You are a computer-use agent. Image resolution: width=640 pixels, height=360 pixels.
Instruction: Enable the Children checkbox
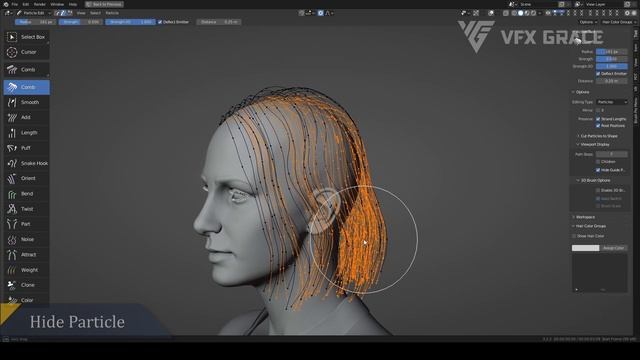[x=598, y=162]
